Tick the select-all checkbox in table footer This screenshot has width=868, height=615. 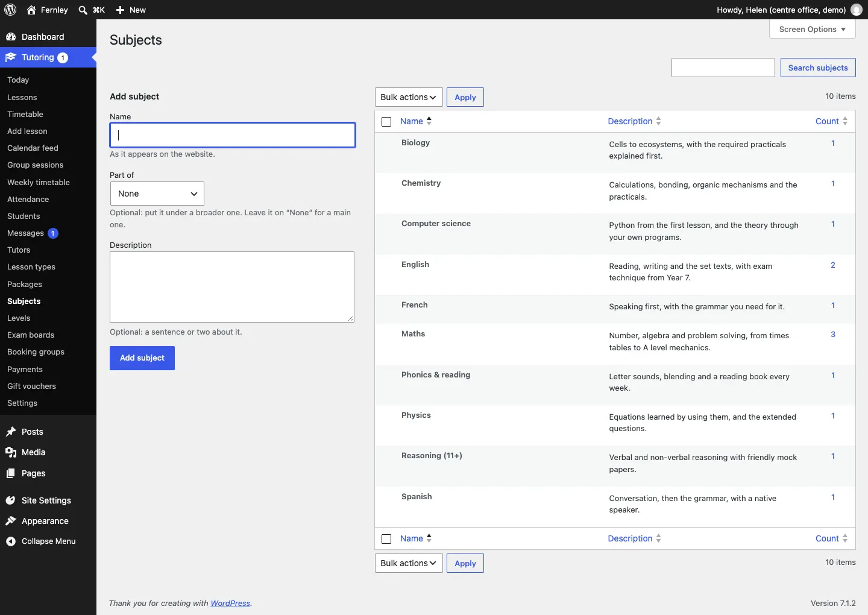point(387,539)
